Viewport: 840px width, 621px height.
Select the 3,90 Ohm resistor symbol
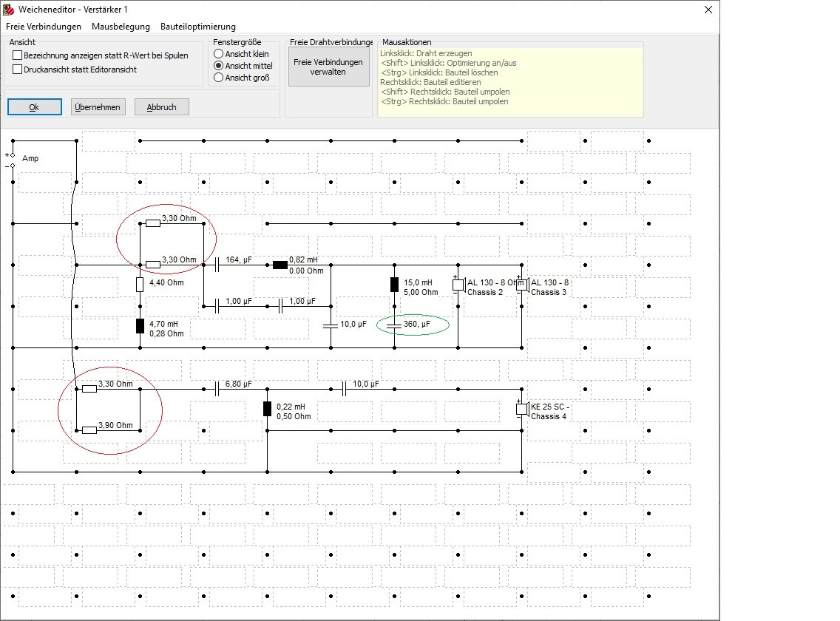(x=89, y=430)
